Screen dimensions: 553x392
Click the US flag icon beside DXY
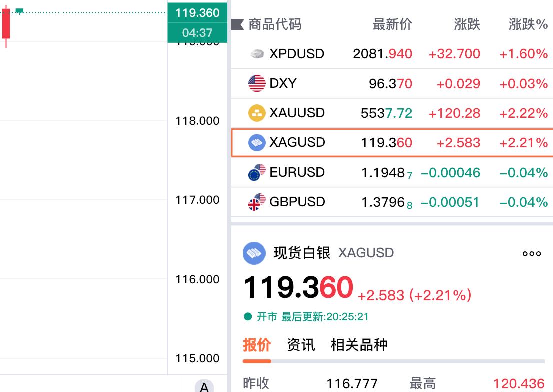tap(256, 83)
